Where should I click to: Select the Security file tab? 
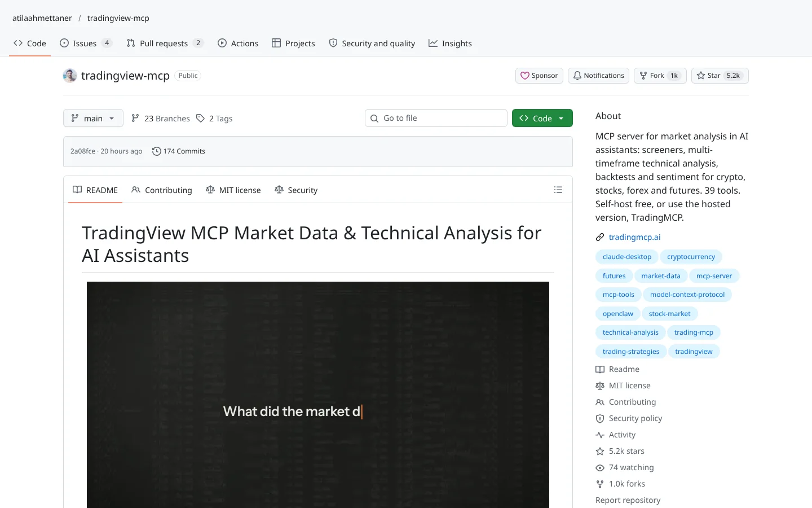click(296, 190)
